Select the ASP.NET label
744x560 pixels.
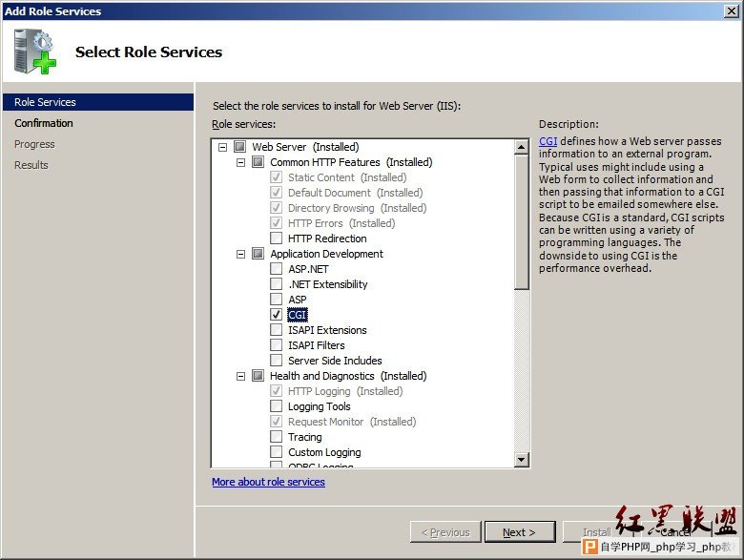[x=308, y=269]
